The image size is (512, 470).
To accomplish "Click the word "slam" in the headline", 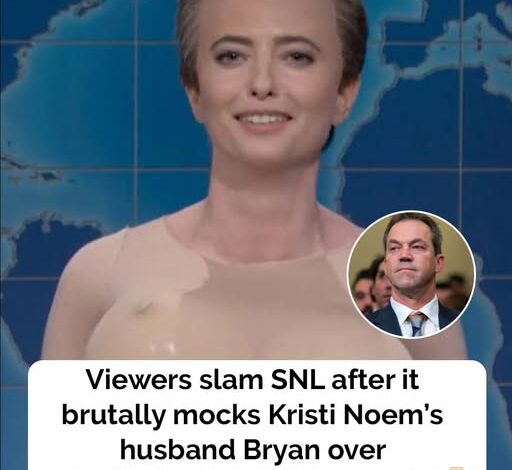I will (x=230, y=380).
